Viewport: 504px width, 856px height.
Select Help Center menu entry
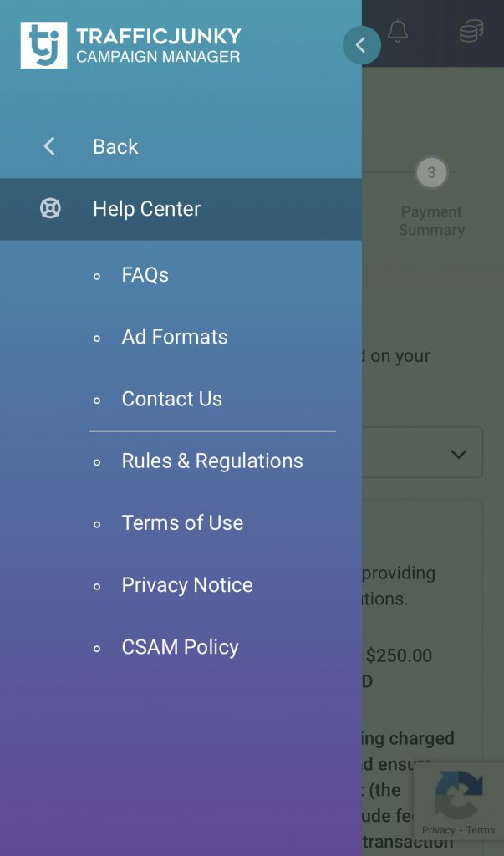point(181,209)
